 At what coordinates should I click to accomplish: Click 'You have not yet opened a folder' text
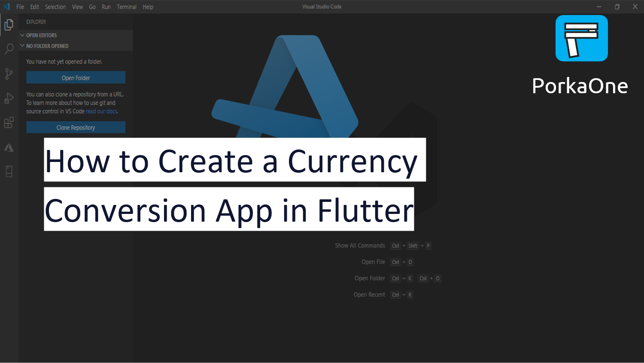pos(64,62)
